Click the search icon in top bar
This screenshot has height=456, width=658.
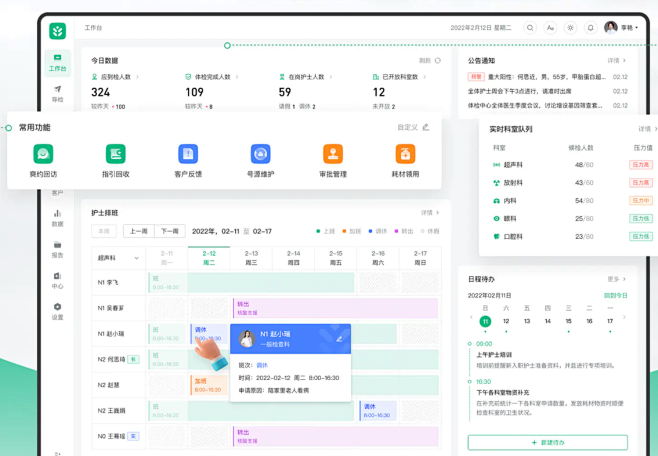530,28
